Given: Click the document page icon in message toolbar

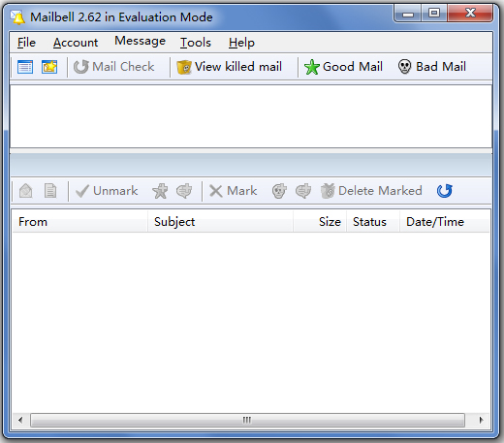Looking at the screenshot, I should pos(50,191).
